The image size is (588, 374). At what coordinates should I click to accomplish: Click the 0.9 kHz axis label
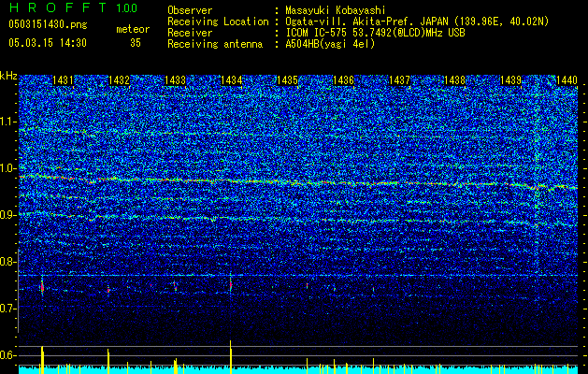point(7,215)
